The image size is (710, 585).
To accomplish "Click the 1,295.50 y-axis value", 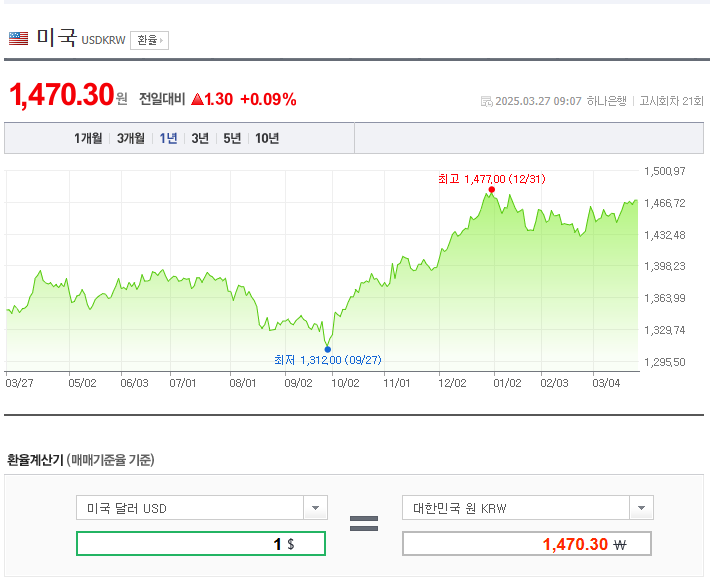I will click(665, 362).
